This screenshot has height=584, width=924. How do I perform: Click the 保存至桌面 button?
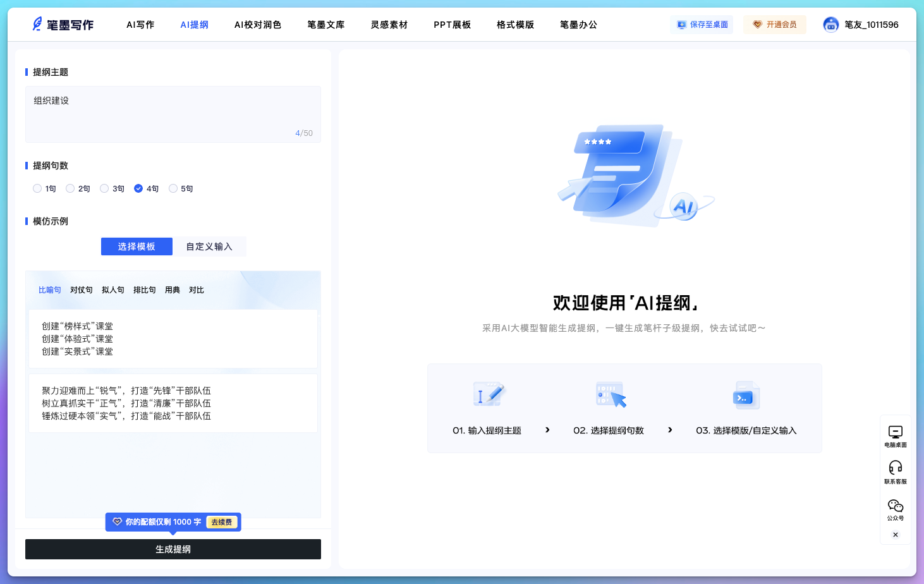coord(702,25)
